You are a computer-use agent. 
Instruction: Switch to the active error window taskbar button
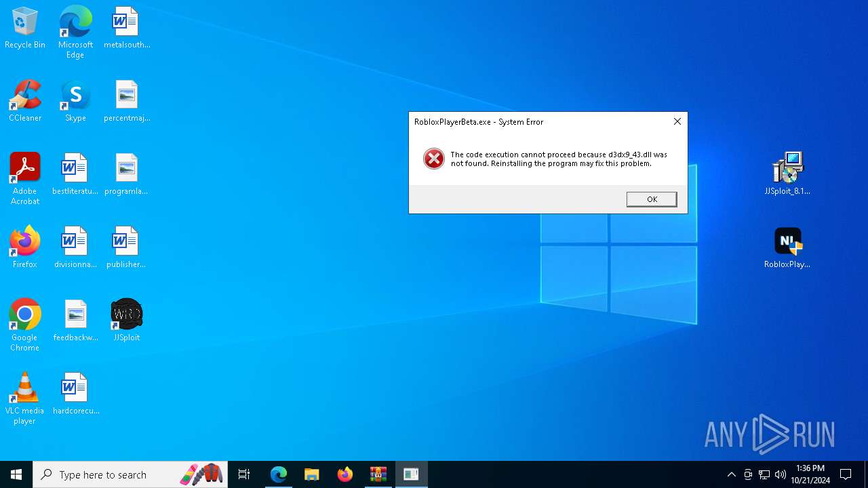point(411,474)
